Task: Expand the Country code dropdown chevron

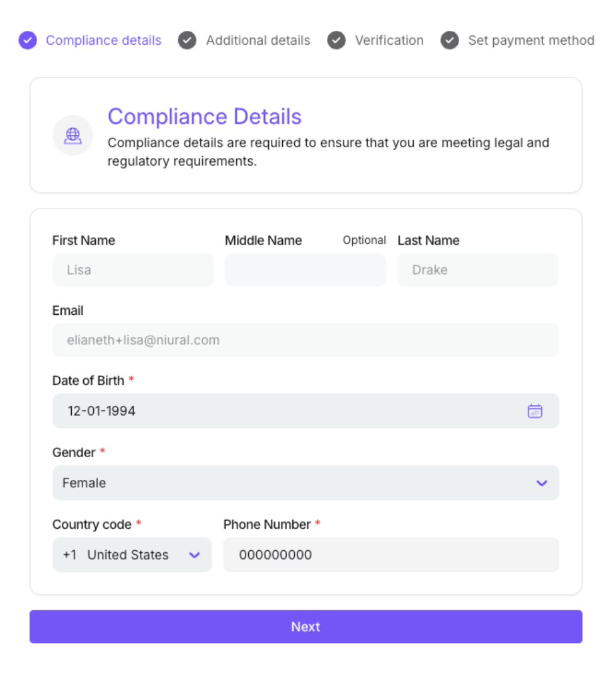Action: coord(195,555)
